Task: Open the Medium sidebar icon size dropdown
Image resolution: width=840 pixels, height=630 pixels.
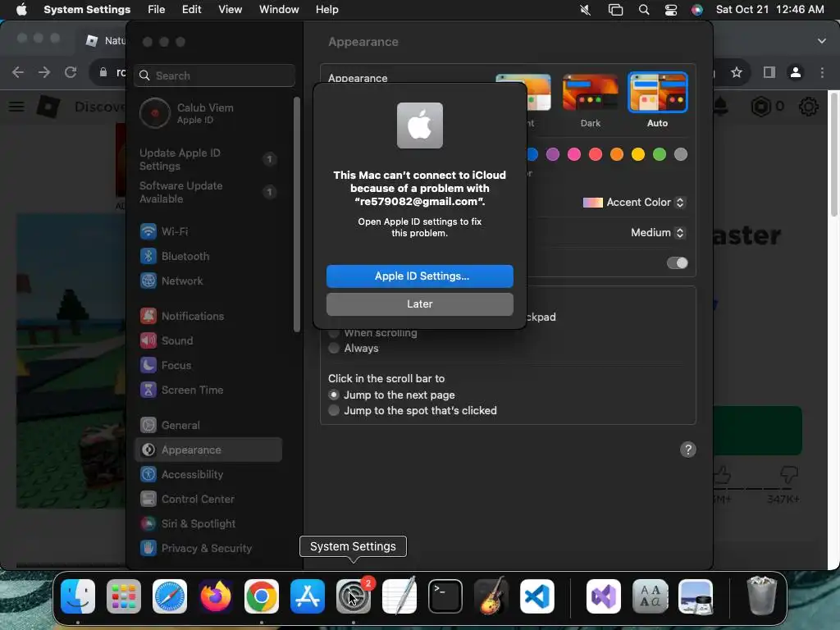Action: 658,232
